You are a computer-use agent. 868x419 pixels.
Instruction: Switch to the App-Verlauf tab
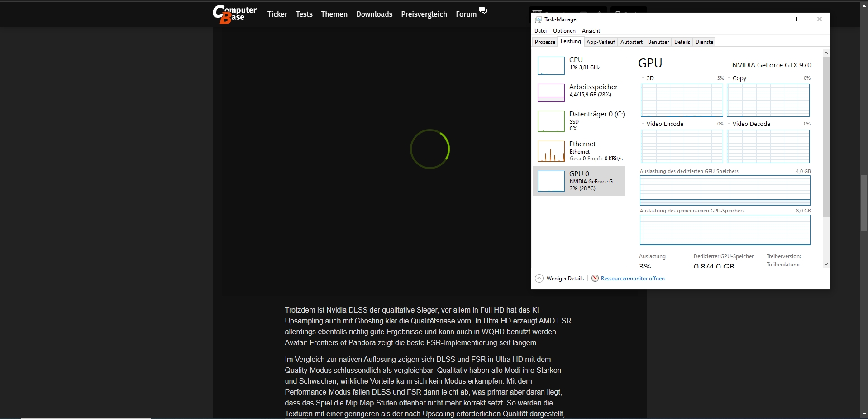601,42
